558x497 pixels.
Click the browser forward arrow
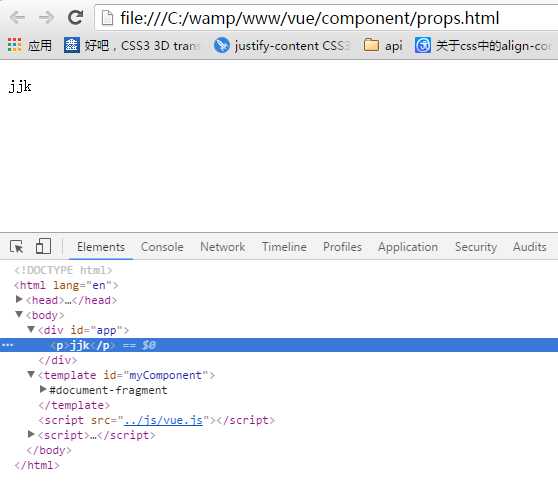(x=46, y=17)
